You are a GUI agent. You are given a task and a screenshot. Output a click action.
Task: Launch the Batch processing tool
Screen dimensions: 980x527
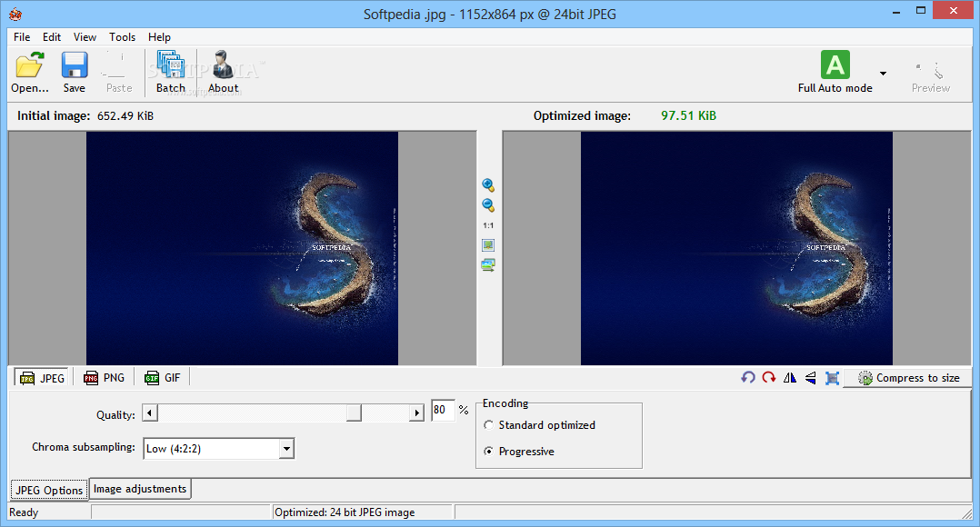pos(171,72)
